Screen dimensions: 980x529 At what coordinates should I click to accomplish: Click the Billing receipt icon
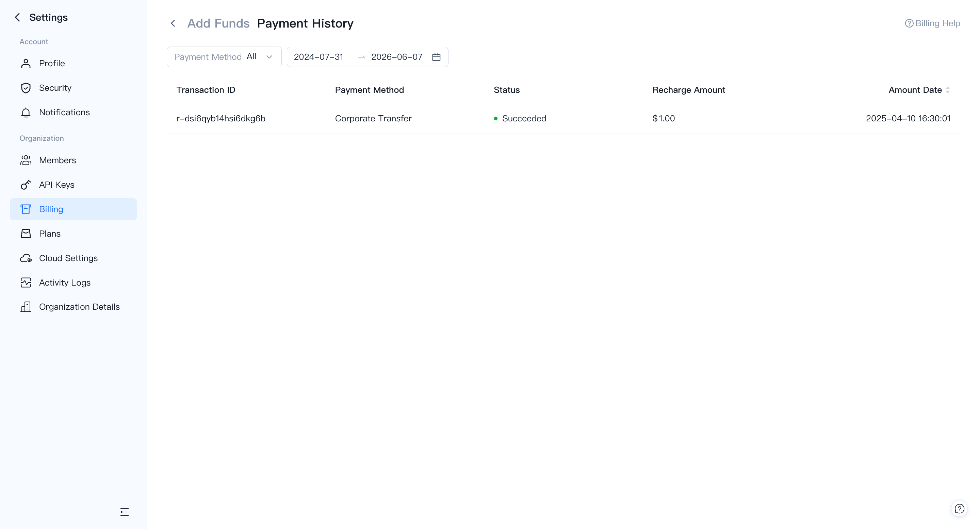tap(26, 209)
